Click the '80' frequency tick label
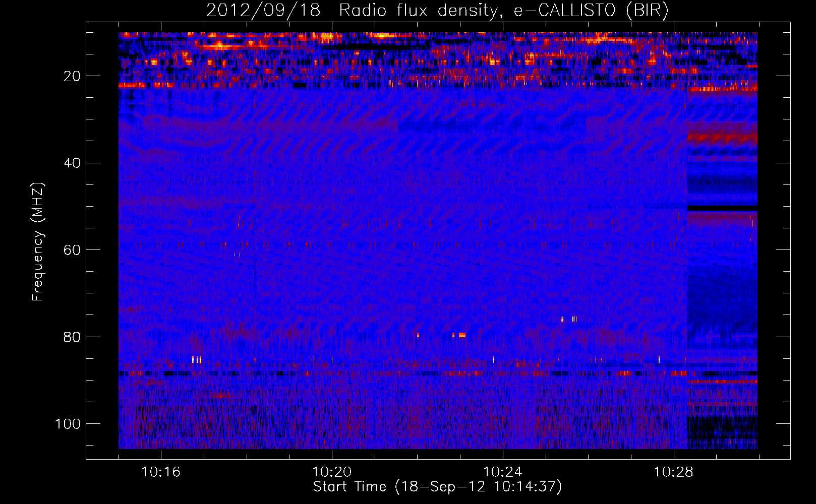This screenshot has height=504, width=816. coord(72,337)
